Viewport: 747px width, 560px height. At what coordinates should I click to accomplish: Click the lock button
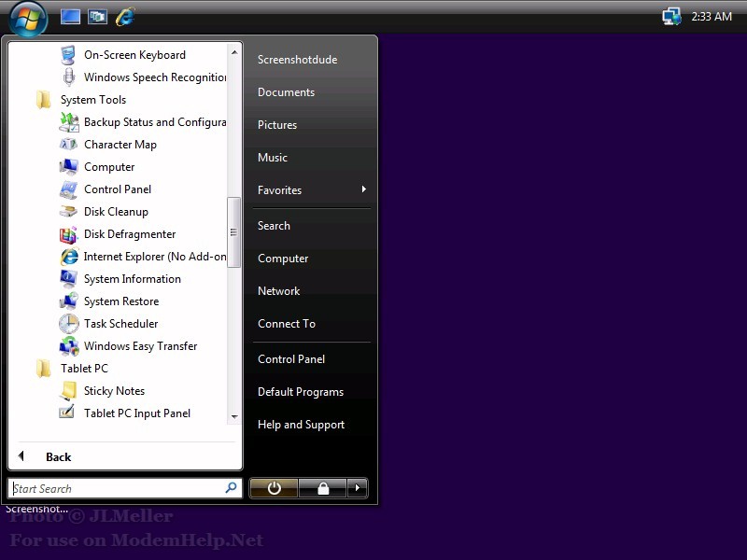point(323,488)
